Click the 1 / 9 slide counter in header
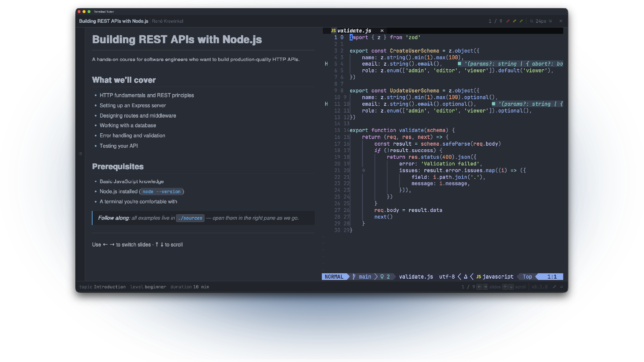Image resolution: width=644 pixels, height=362 pixels. (x=495, y=21)
